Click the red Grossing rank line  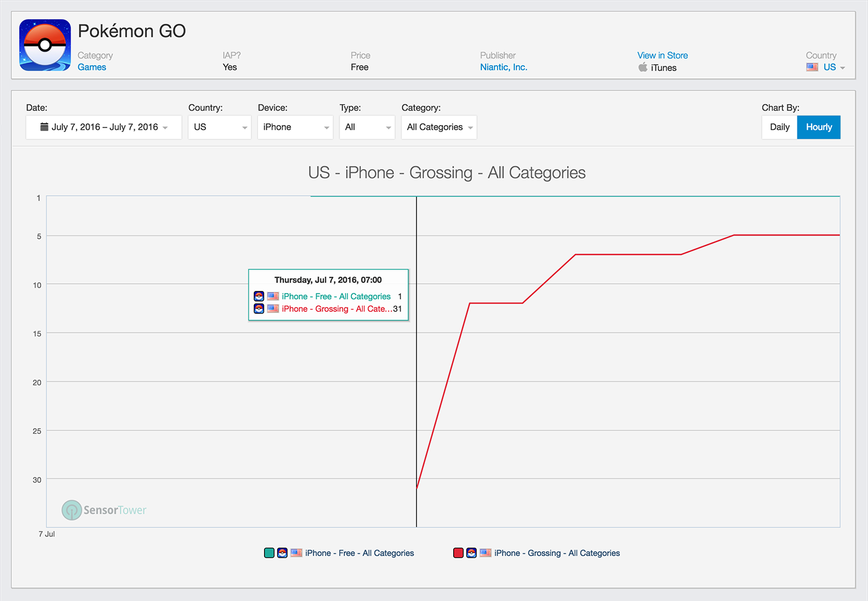click(x=629, y=254)
